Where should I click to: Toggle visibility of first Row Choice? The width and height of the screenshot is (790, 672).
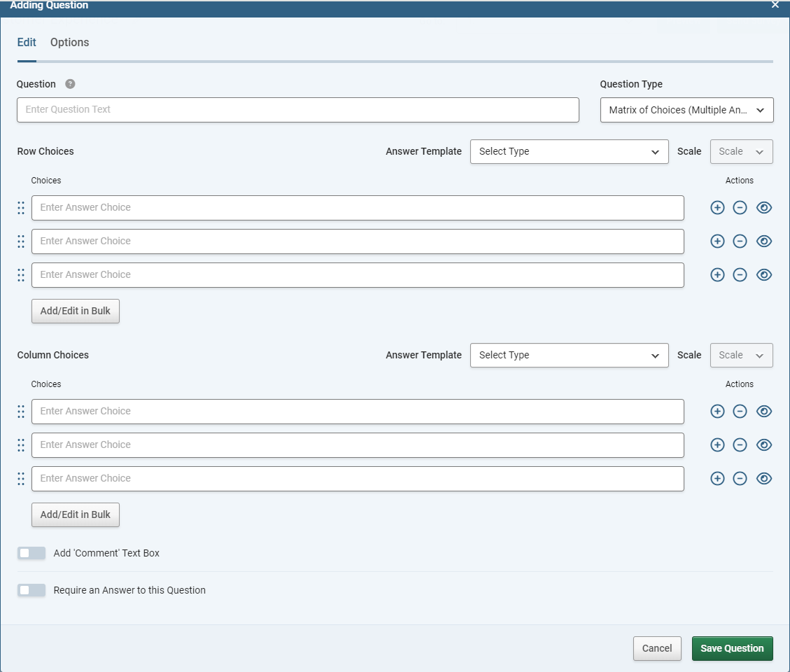tap(764, 208)
